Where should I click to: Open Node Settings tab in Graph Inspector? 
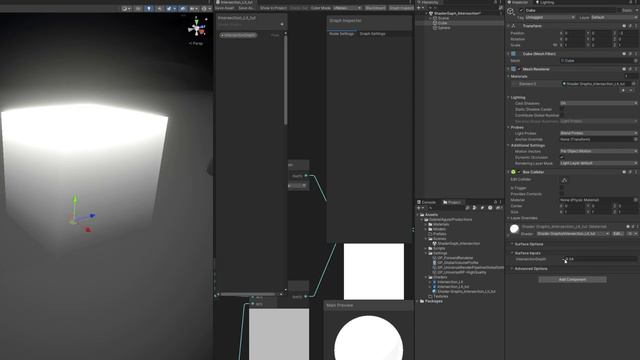pos(341,33)
